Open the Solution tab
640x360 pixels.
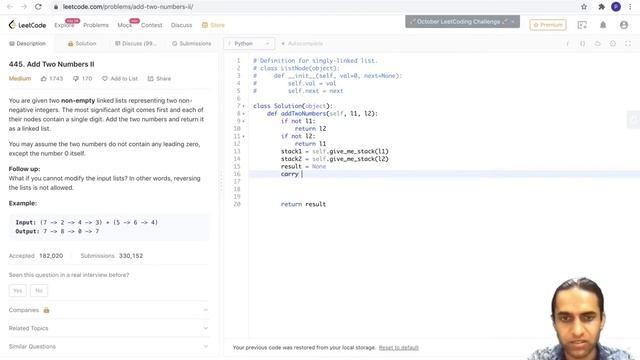coord(82,43)
